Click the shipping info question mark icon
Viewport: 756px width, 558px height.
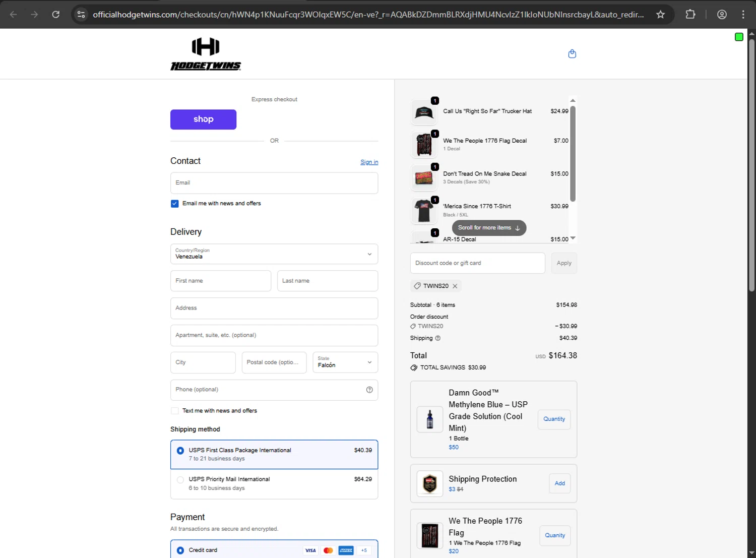437,338
